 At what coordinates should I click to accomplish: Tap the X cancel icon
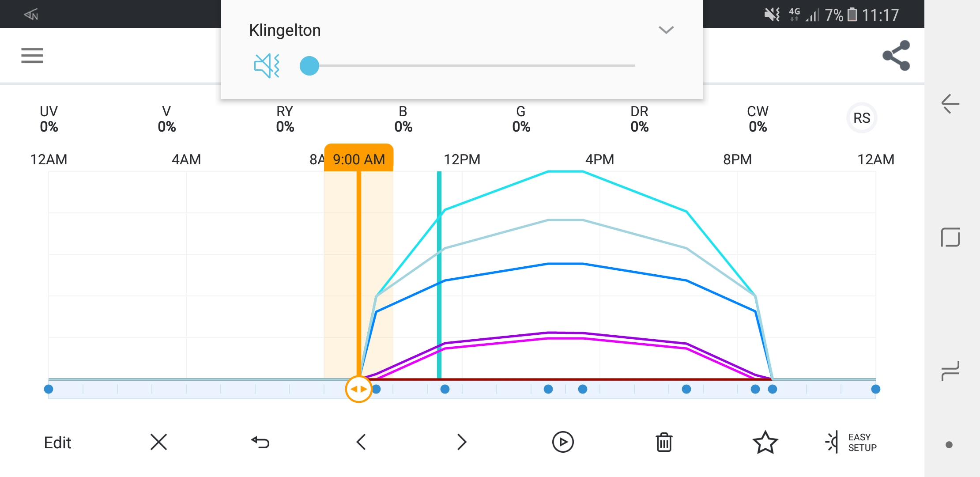pos(158,442)
